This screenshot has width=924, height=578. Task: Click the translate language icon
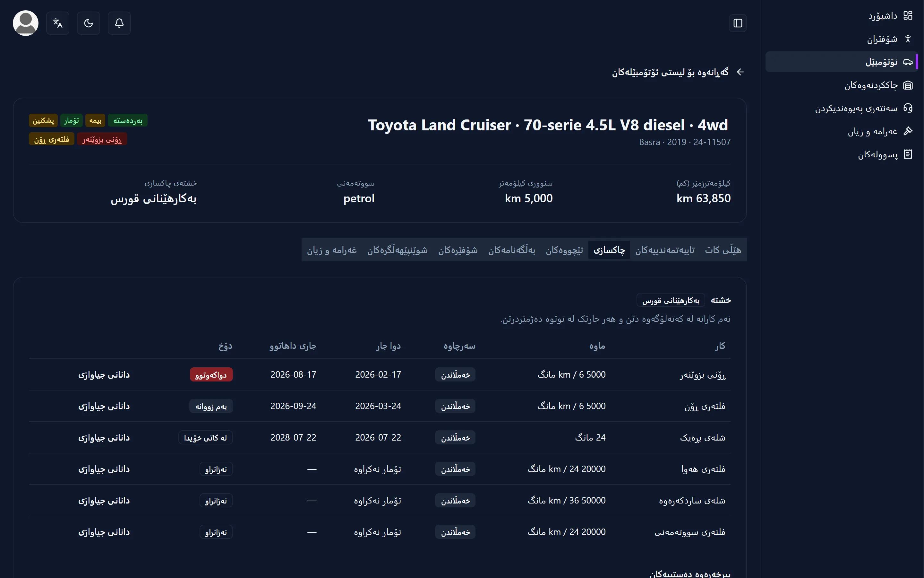[58, 23]
